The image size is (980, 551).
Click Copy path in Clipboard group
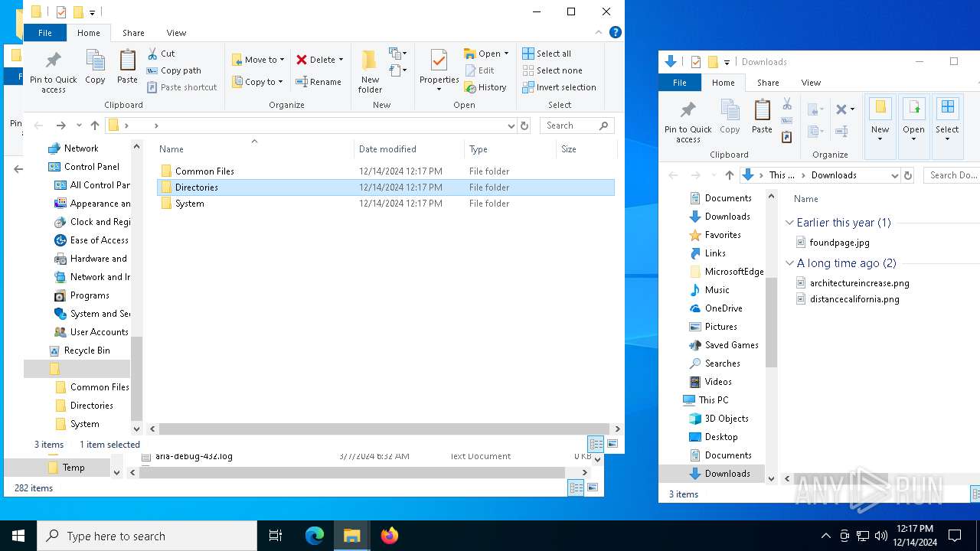(174, 70)
